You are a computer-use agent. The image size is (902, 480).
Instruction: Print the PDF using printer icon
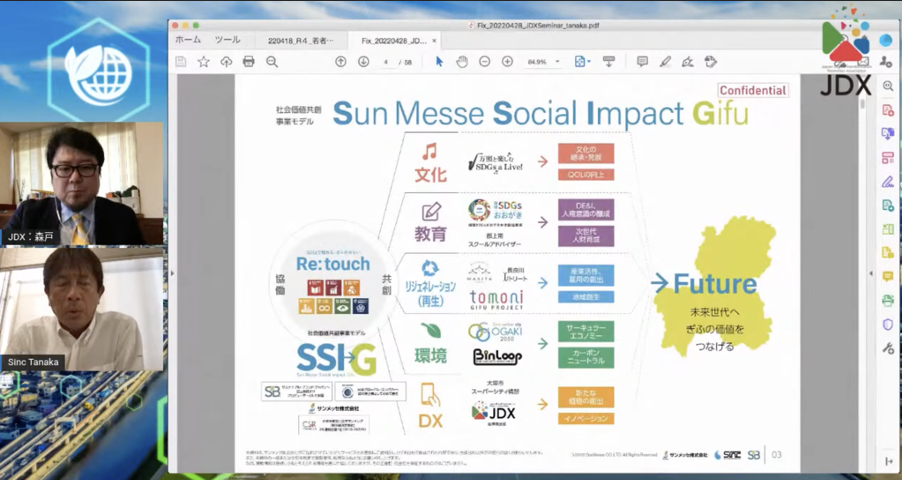[x=249, y=62]
